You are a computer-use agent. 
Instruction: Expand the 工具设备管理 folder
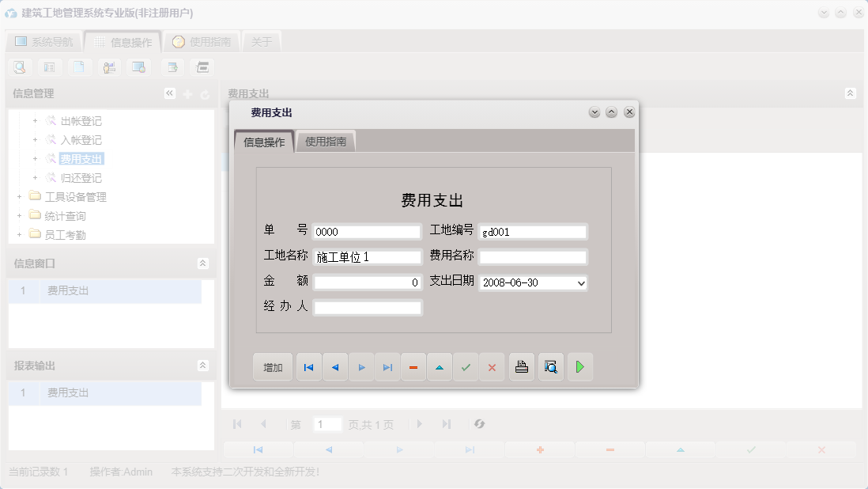[x=21, y=196]
